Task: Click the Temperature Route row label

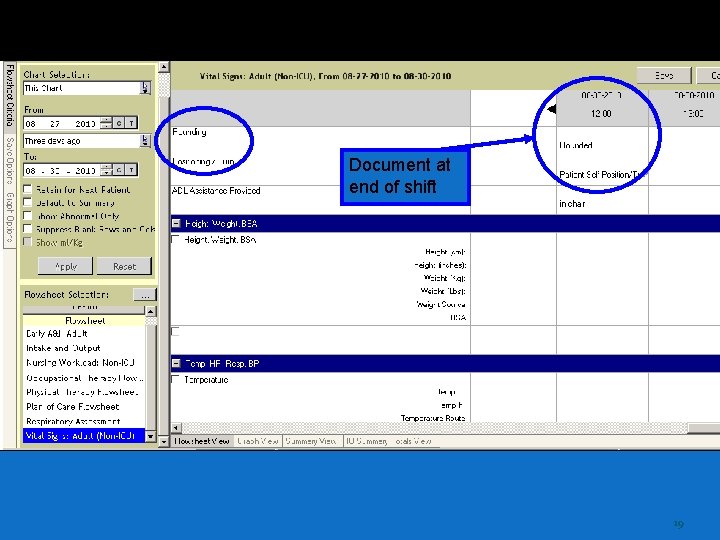Action: pos(433,418)
